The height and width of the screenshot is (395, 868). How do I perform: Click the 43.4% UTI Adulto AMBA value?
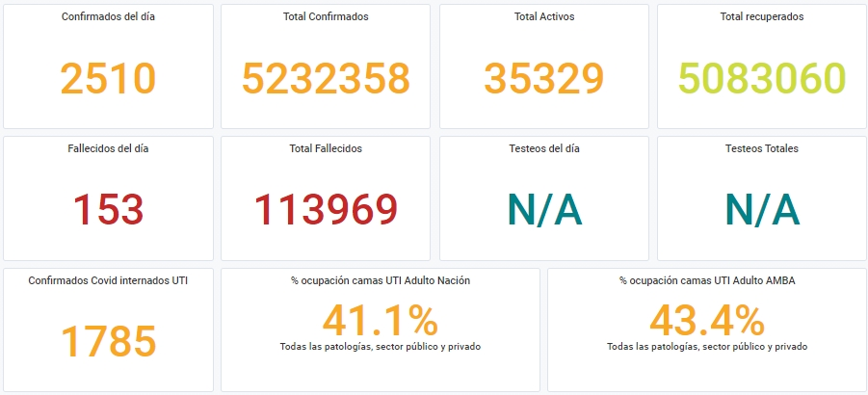[x=707, y=321]
